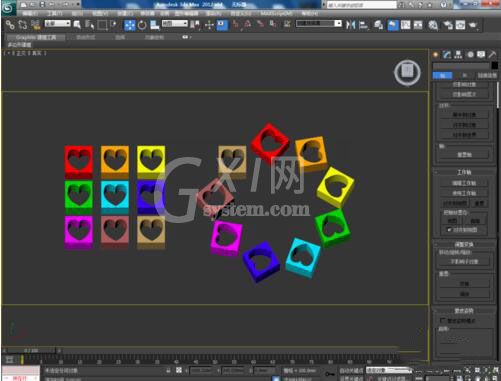
Task: Collapse the 调整变换 rollout
Action: [464, 244]
